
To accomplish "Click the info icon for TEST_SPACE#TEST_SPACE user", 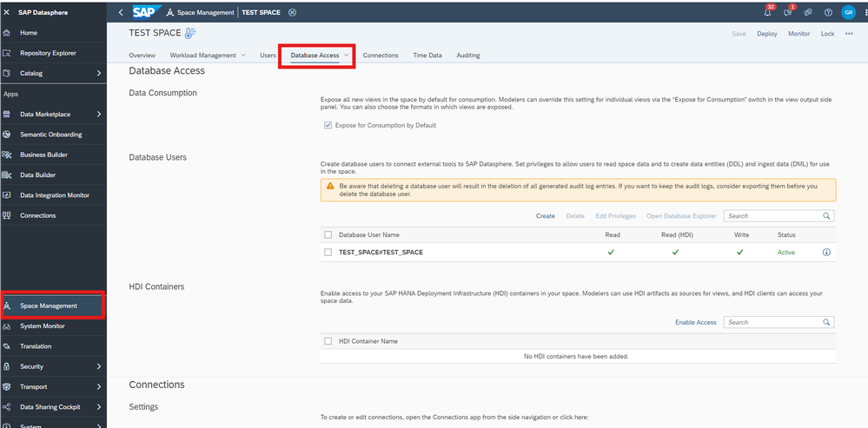I will (826, 253).
